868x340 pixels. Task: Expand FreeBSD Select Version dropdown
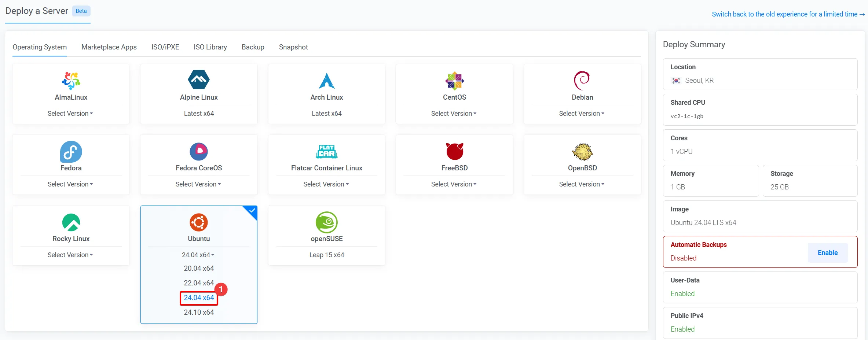(454, 184)
